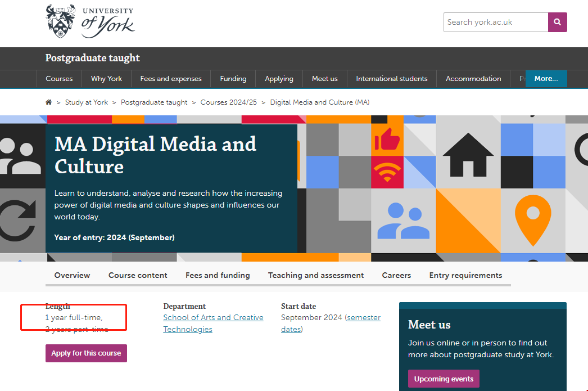The height and width of the screenshot is (391, 588).
Task: Expand the More... navigation dropdown
Action: tap(546, 79)
